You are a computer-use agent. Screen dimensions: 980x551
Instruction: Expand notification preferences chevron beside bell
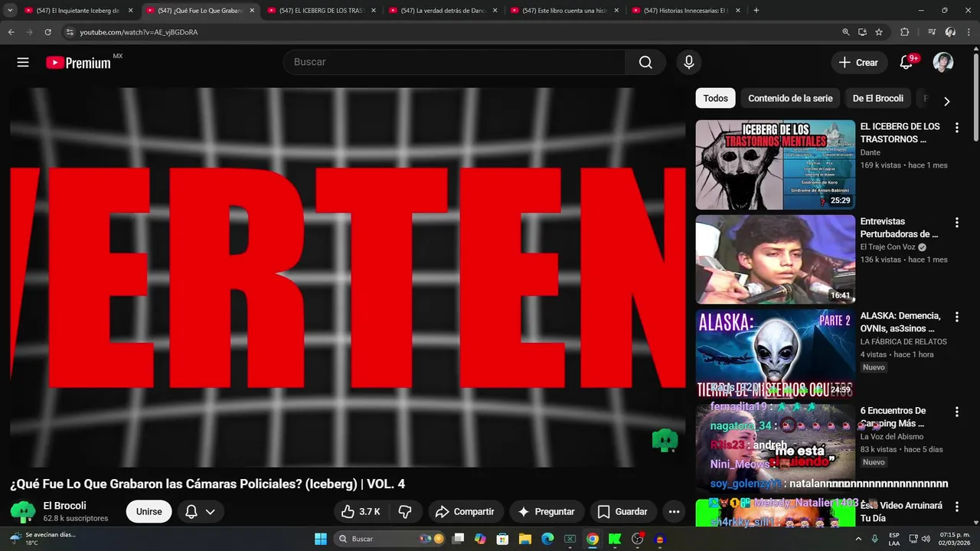pyautogui.click(x=210, y=512)
